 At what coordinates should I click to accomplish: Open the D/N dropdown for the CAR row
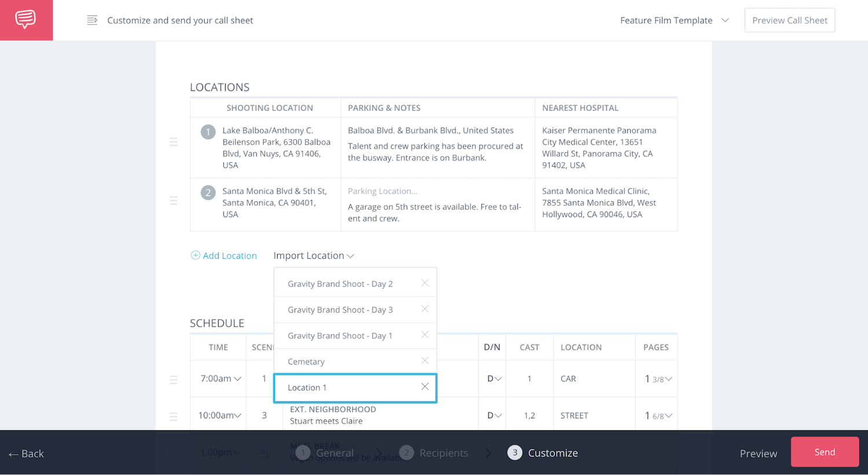[x=494, y=378]
